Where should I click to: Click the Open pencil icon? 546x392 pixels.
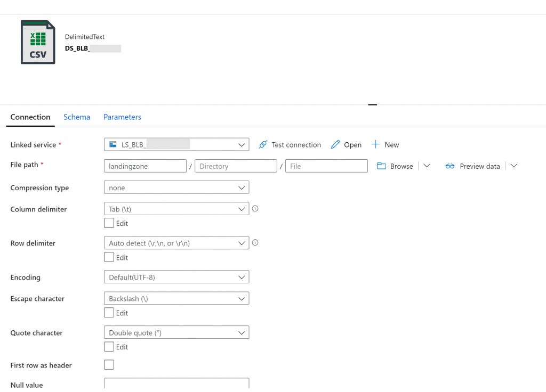pos(335,145)
